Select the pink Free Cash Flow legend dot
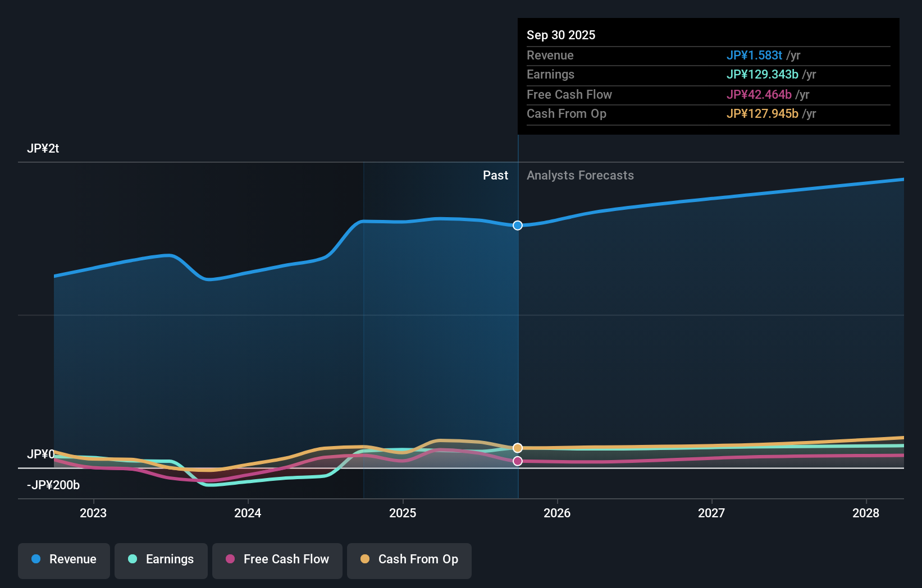This screenshot has height=588, width=922. click(x=229, y=559)
